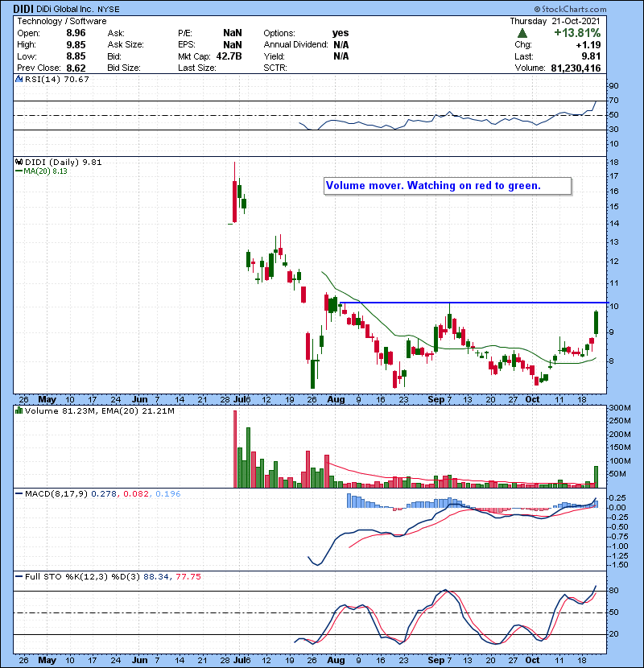Click the RSI(14) indicator chart icon
Screen dimensions: 644x668
tap(19, 79)
